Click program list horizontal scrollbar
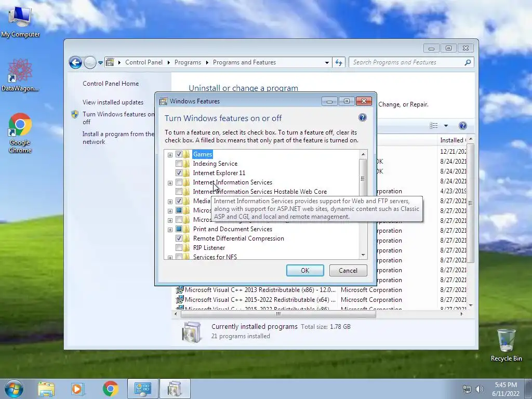 click(x=278, y=314)
